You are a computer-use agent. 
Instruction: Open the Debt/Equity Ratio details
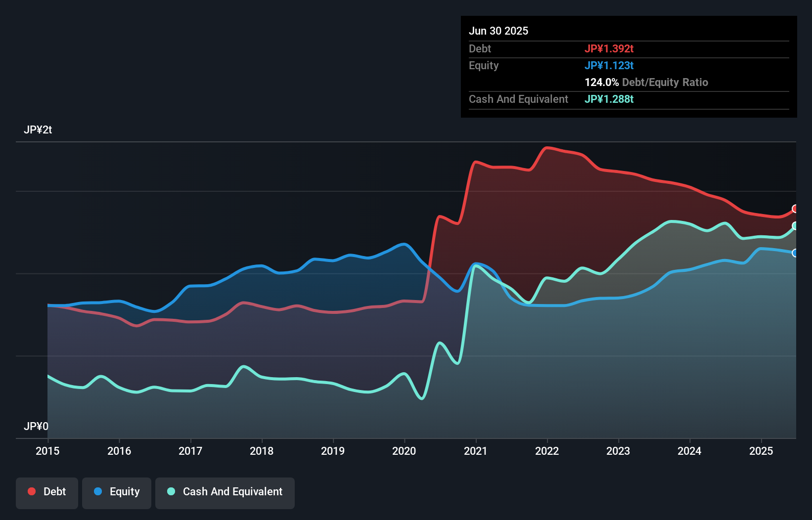[x=646, y=82]
